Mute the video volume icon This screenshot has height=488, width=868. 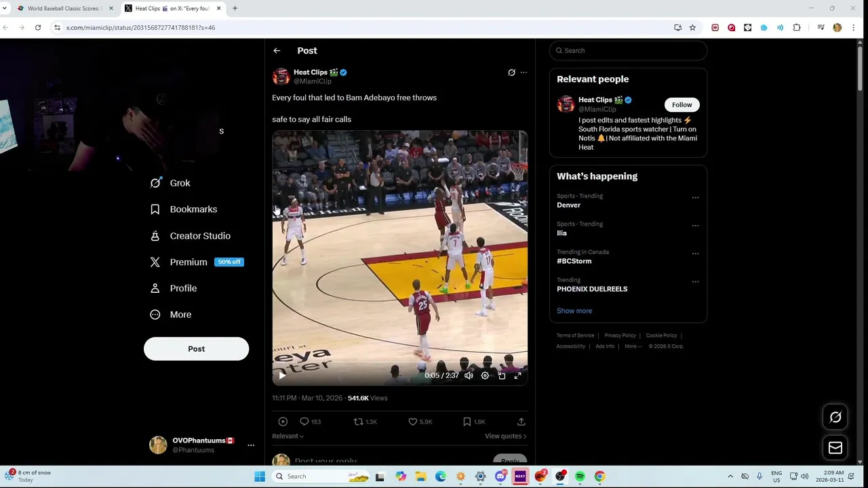tap(469, 375)
